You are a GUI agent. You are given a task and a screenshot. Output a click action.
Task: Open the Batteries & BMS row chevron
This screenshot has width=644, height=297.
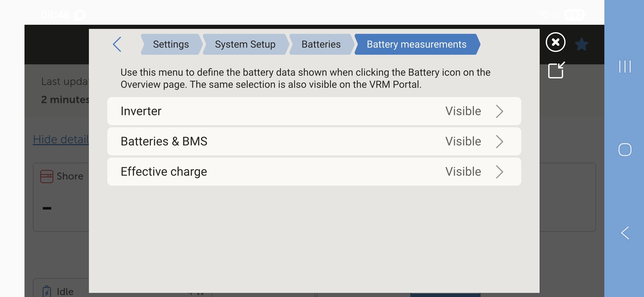[x=500, y=142]
